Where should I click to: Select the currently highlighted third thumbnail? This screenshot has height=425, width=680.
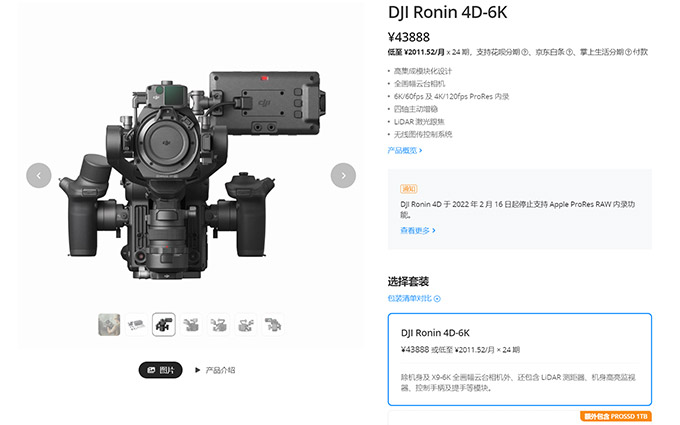[164, 324]
